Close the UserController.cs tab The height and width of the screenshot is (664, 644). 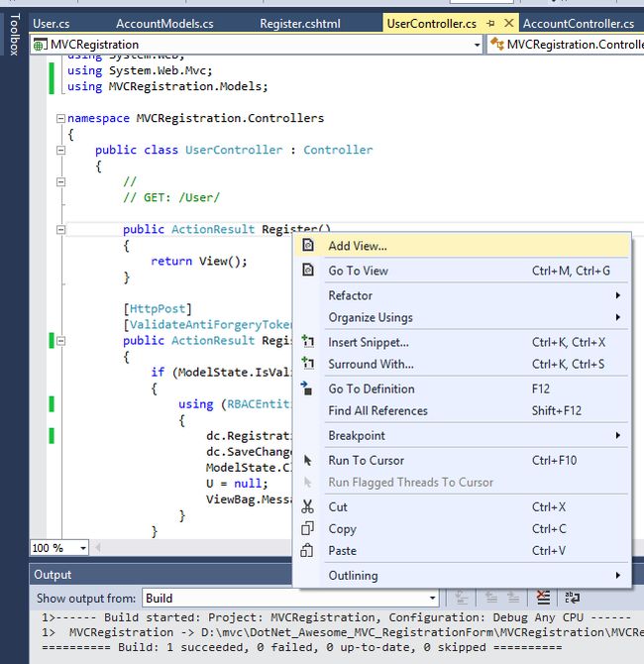(x=508, y=23)
